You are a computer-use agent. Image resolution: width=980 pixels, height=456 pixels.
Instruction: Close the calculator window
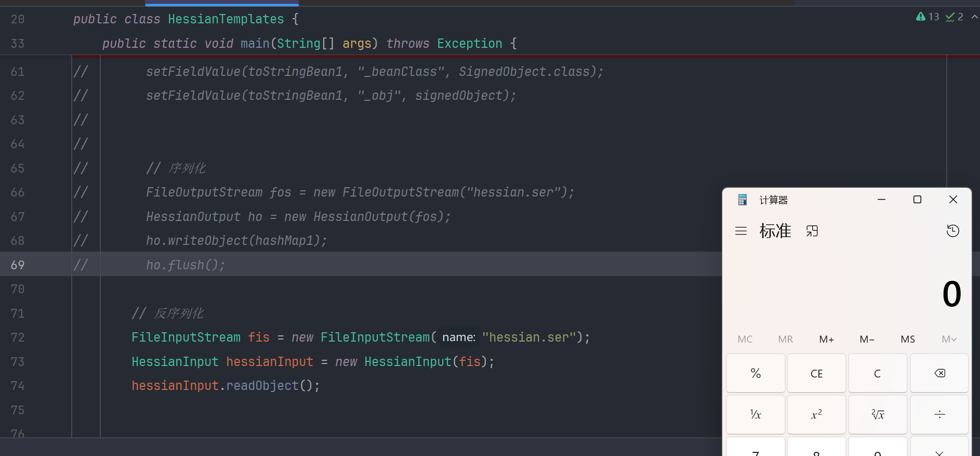(x=953, y=200)
